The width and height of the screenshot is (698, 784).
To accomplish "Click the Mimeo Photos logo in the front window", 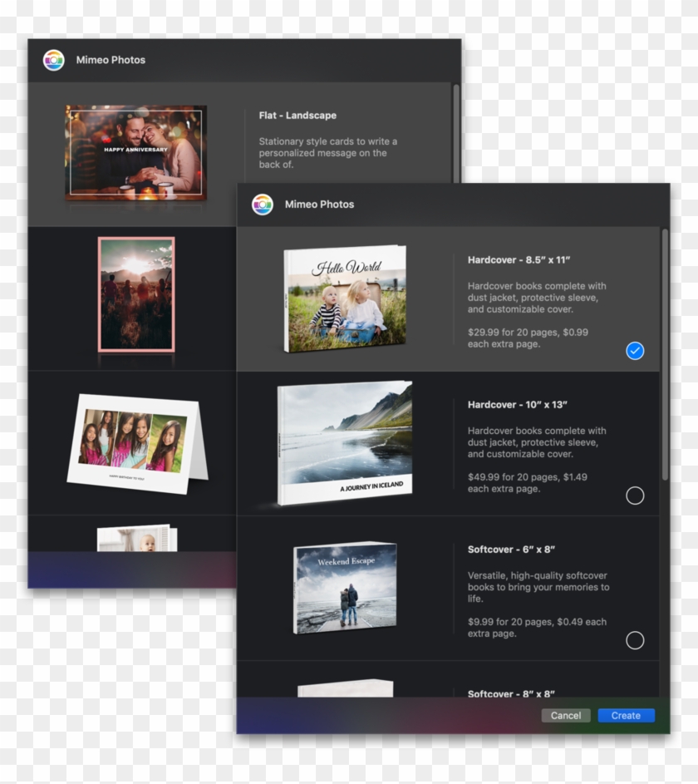I will (263, 204).
